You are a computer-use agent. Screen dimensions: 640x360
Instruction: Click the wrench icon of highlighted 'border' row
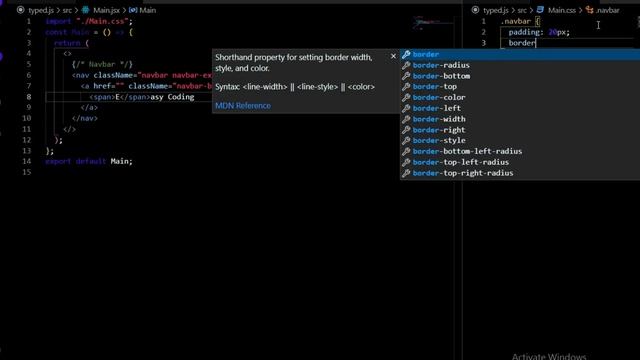point(406,54)
